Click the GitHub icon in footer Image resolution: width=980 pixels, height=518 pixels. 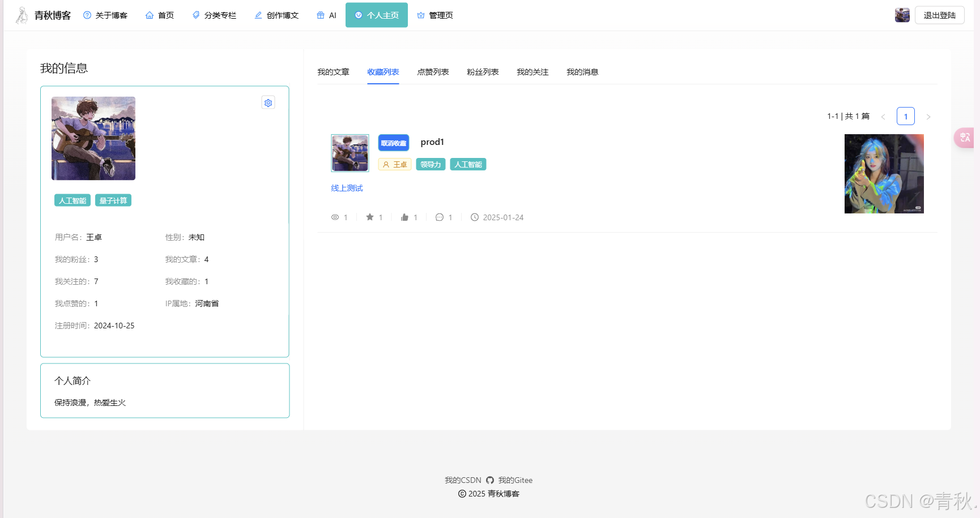[x=490, y=480]
